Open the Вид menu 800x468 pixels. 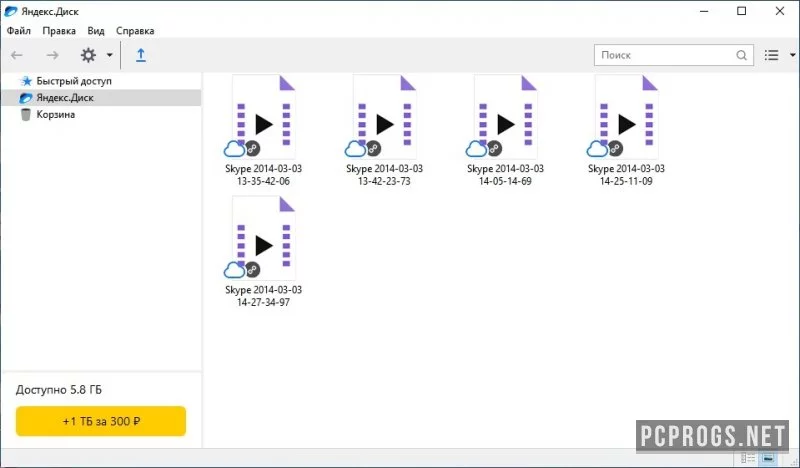coord(95,31)
